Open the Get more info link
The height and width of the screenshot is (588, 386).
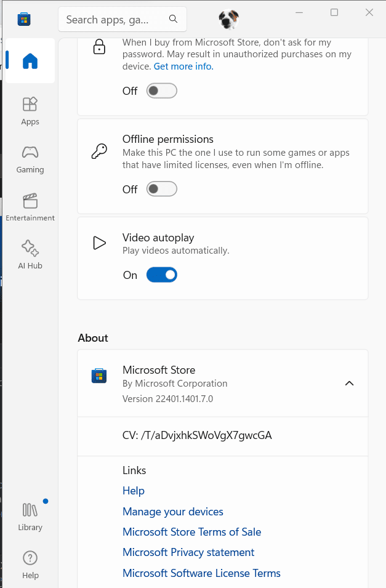point(183,66)
